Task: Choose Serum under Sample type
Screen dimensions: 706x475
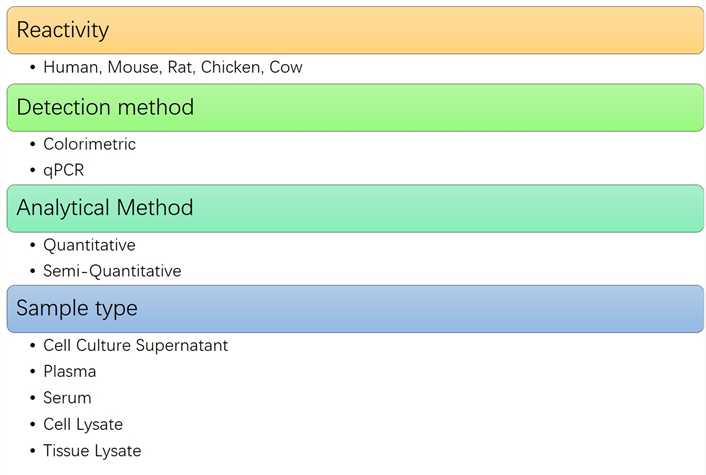Action: click(x=67, y=398)
